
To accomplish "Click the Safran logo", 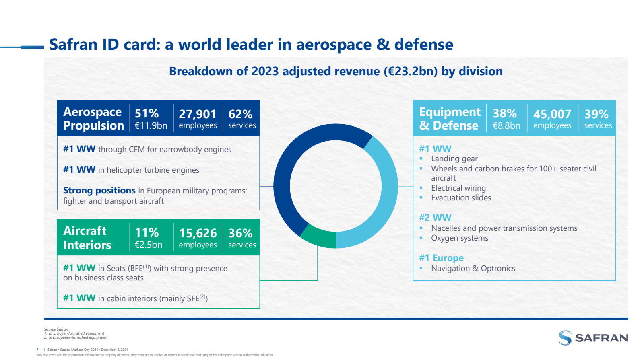I will (x=593, y=338).
